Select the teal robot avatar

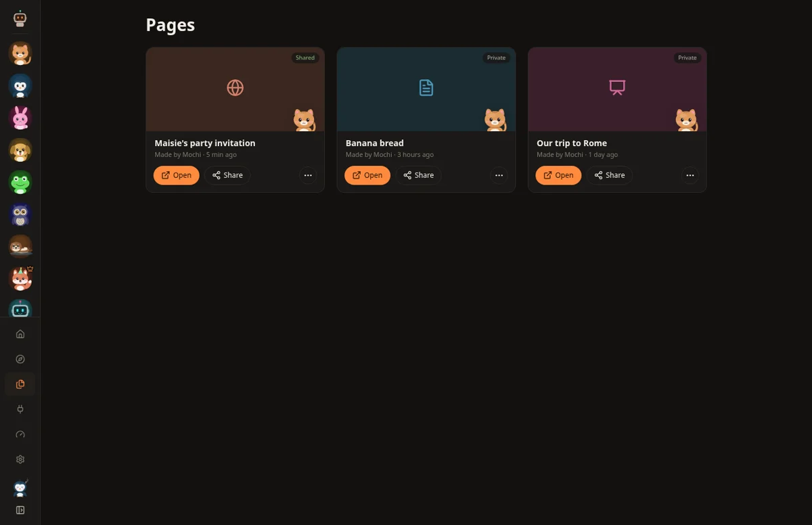(x=20, y=309)
